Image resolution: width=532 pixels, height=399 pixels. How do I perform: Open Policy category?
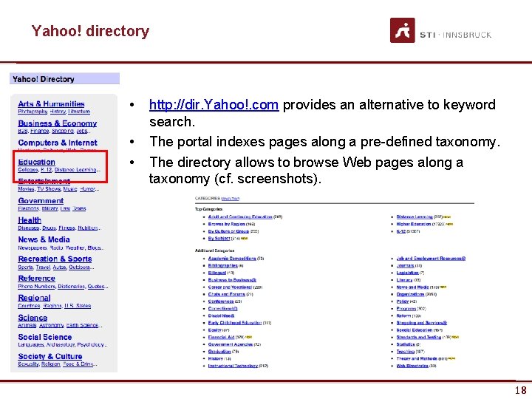tap(403, 301)
